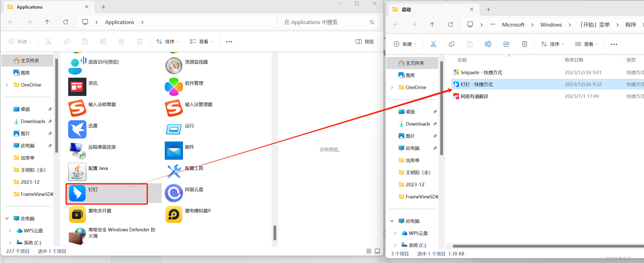Select the Windows Defender 防火墙 icon

(x=77, y=236)
